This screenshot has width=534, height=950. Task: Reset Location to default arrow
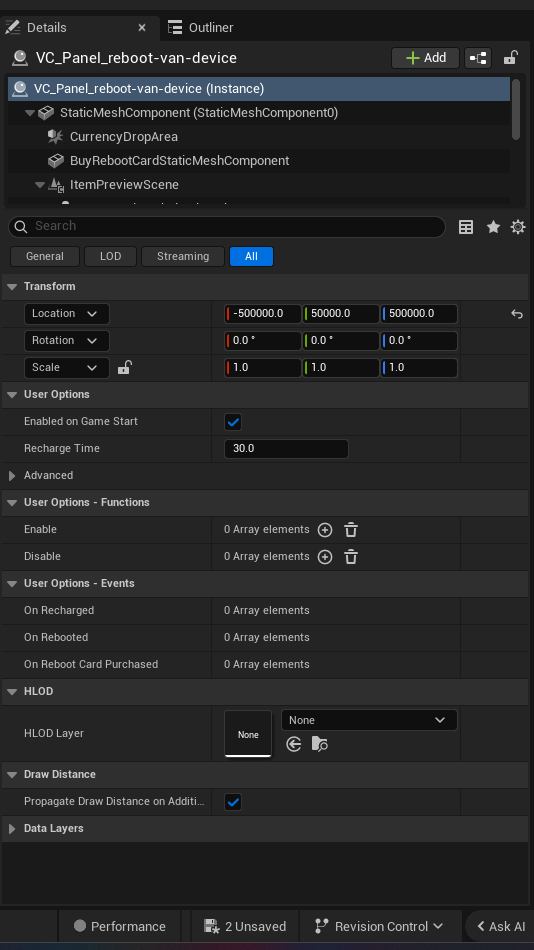click(516, 314)
